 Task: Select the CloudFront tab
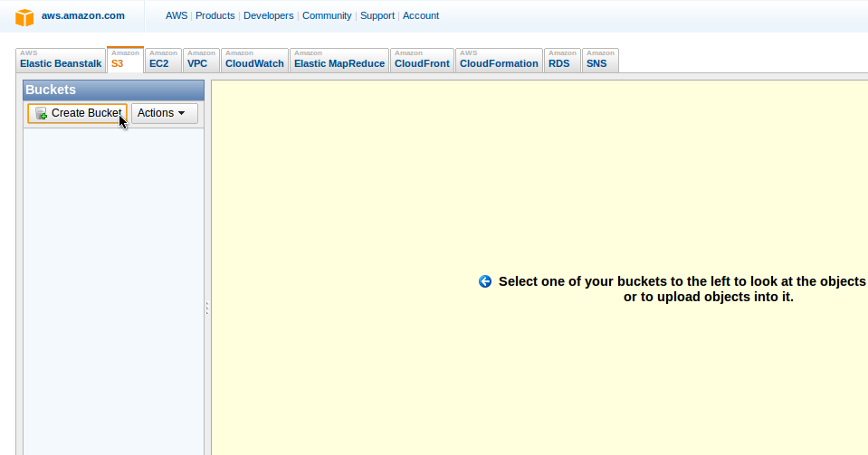point(422,61)
